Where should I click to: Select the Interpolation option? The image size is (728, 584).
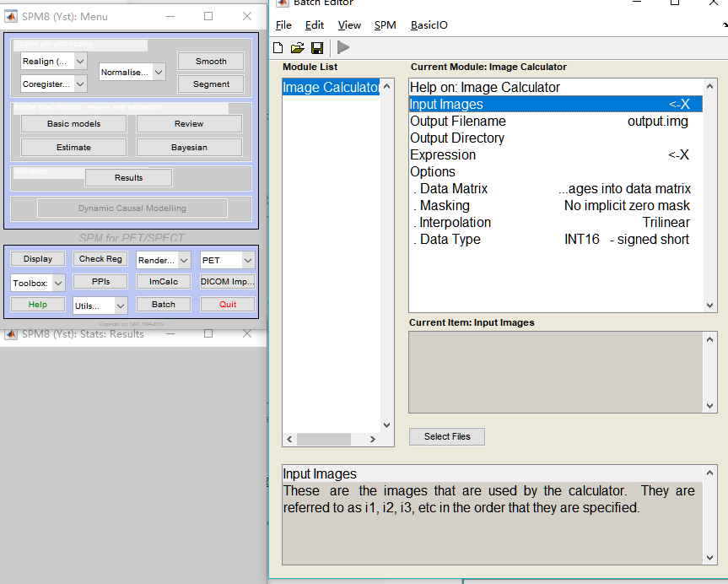[x=556, y=222]
